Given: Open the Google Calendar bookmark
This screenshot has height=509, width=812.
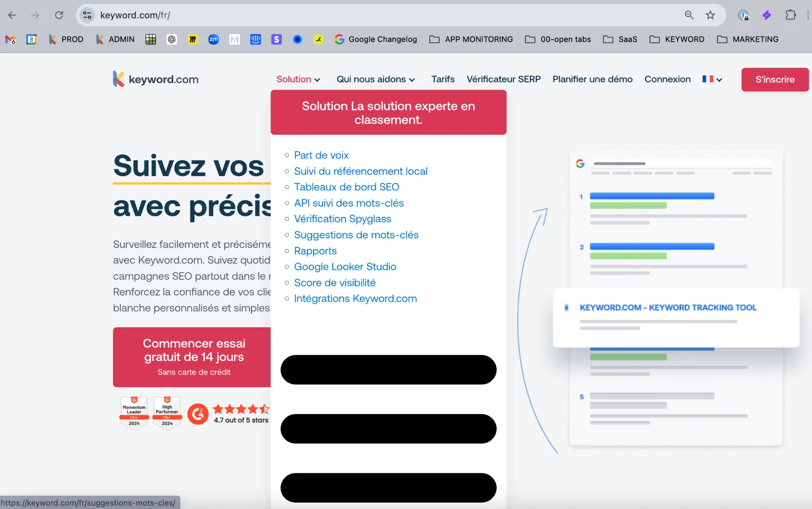Looking at the screenshot, I should [x=31, y=39].
